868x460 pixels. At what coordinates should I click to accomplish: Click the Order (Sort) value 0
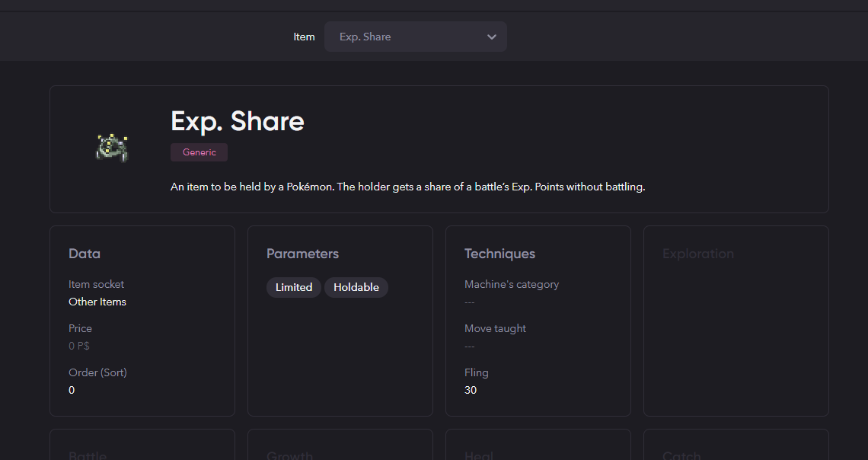(72, 390)
